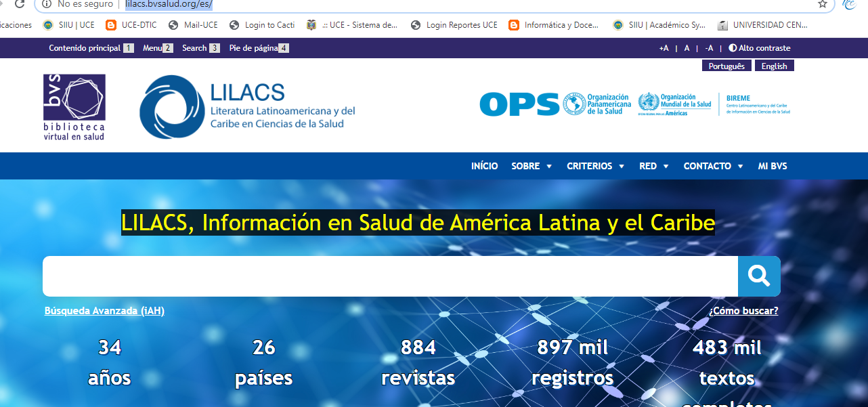The width and height of the screenshot is (868, 407).
Task: Click the blue magnifier search button
Action: coord(759,276)
